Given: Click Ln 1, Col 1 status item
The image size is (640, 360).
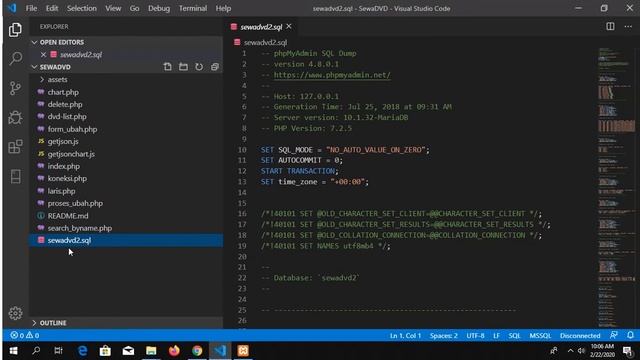Looking at the screenshot, I should (x=405, y=336).
